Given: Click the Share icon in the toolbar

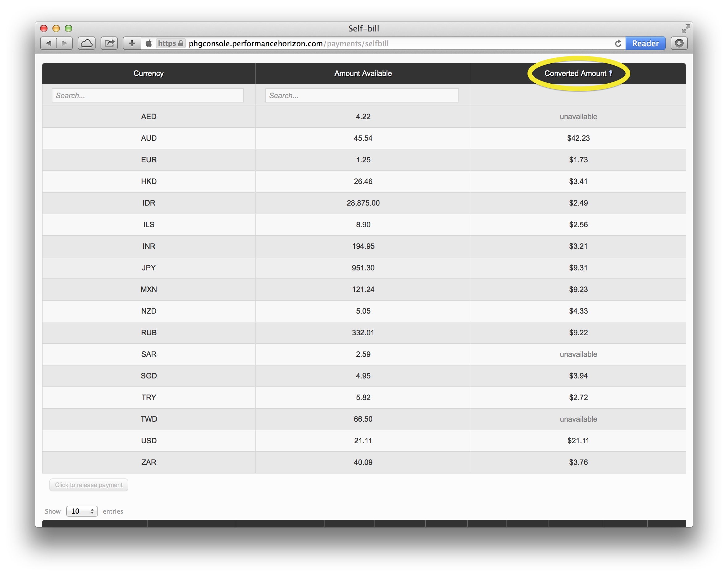Looking at the screenshot, I should click(x=109, y=43).
